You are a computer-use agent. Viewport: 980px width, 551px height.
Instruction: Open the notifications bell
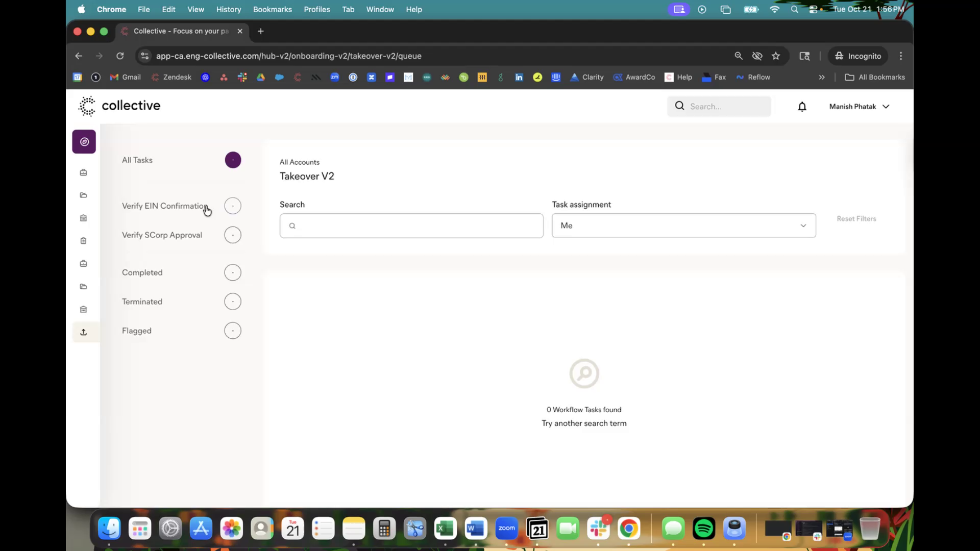802,107
